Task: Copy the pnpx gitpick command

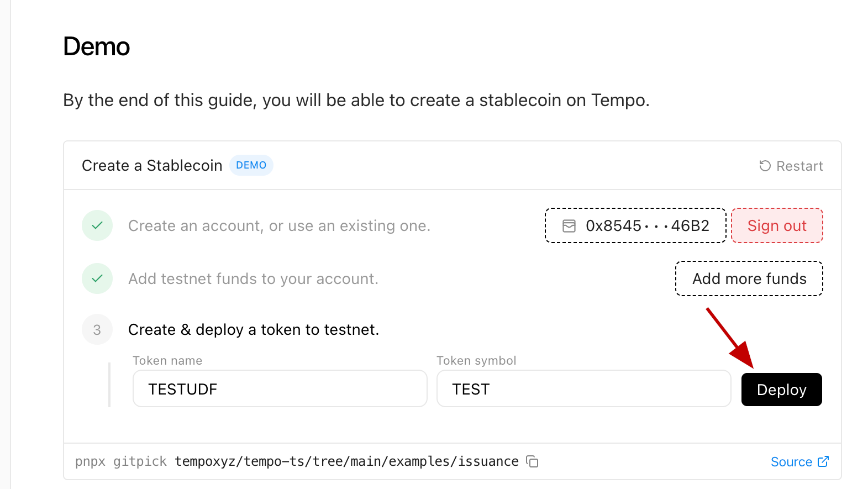Action: pyautogui.click(x=532, y=461)
